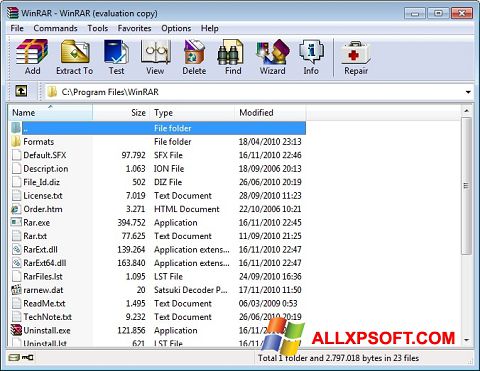Click the status bar total files text
Viewport: 480px width, 371px height.
[x=338, y=358]
